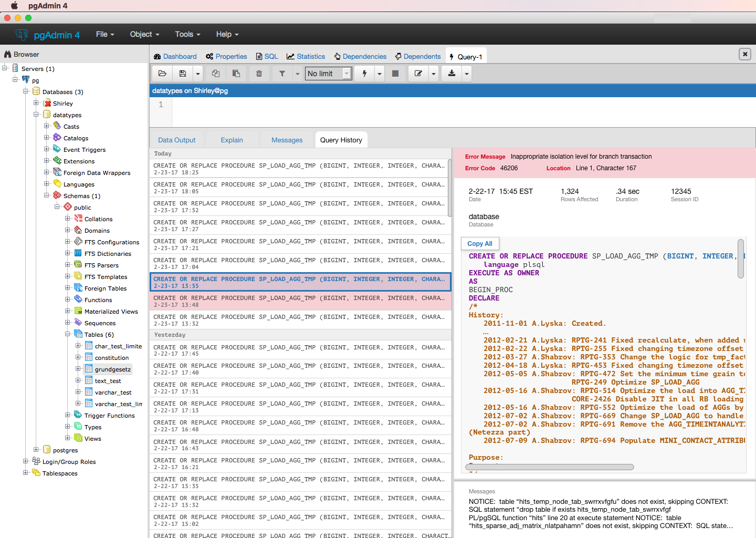Expand the Functions tree node
The image size is (756, 538).
[x=68, y=299]
